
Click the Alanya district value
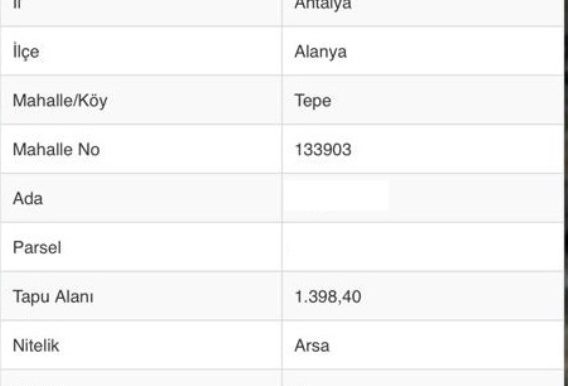click(x=321, y=52)
